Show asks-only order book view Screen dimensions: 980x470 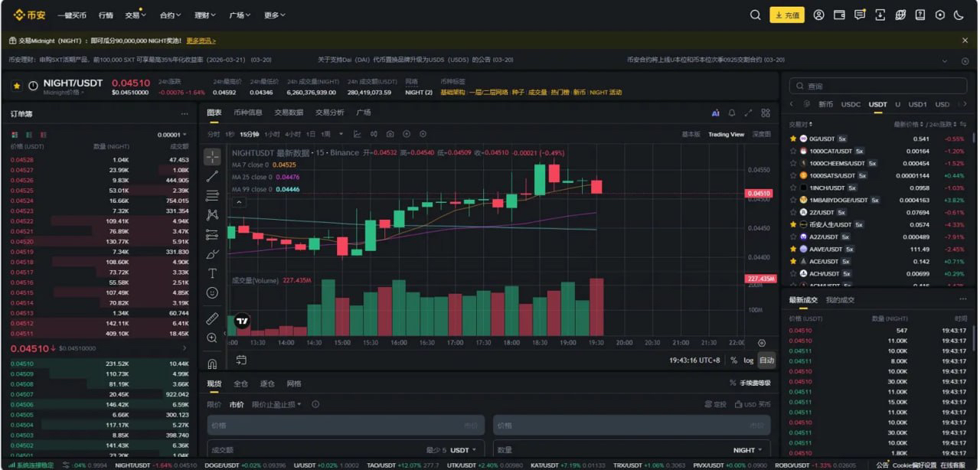click(x=44, y=135)
